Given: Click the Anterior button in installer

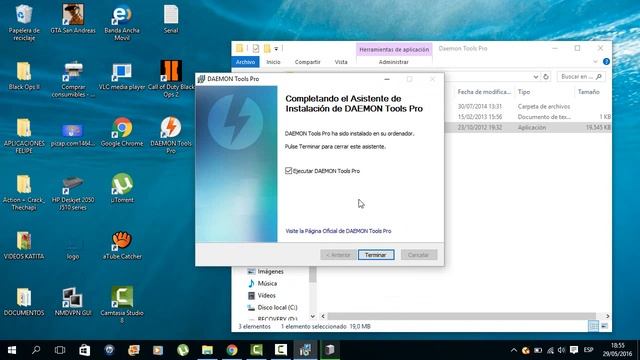Looking at the screenshot, I should (x=338, y=255).
